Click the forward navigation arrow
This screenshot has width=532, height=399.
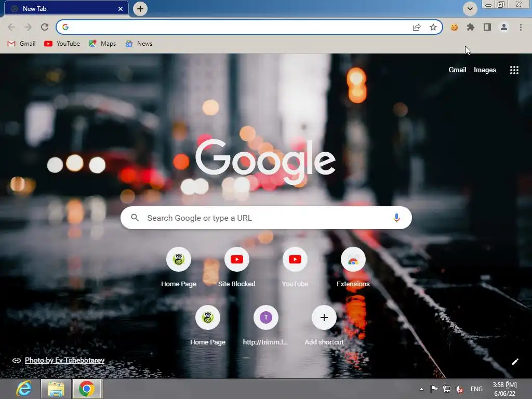(28, 27)
